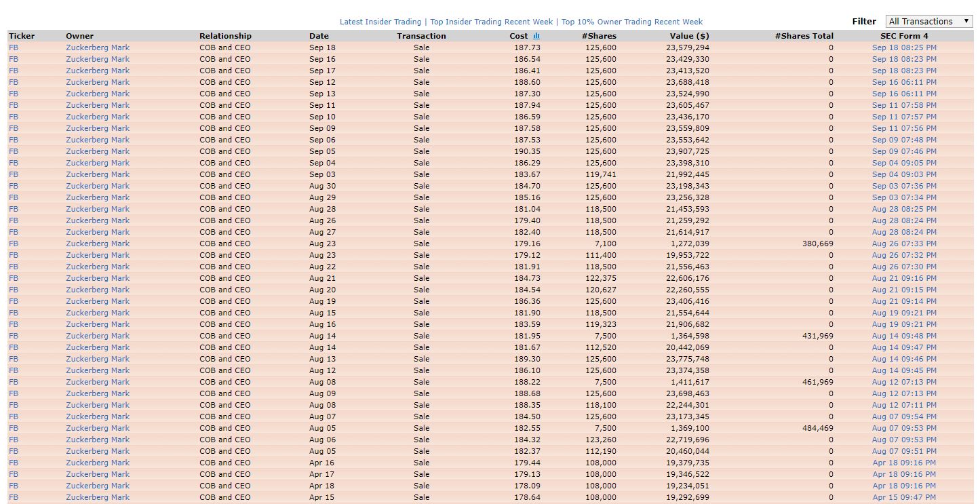This screenshot has height=504, width=980.
Task: Click the chart icon next to Cost header
Action: (536, 36)
